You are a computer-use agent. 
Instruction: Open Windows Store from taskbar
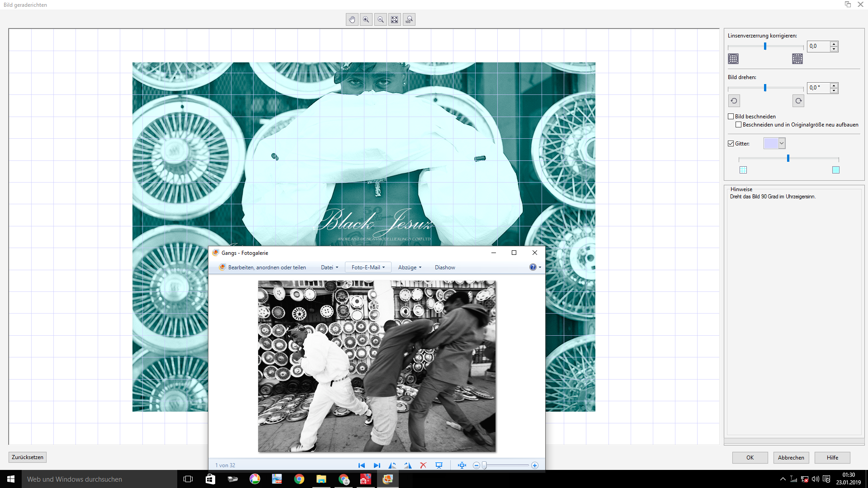210,479
